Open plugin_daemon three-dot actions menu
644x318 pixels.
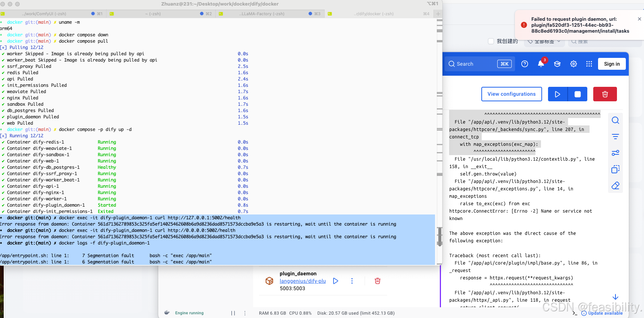[x=352, y=281]
